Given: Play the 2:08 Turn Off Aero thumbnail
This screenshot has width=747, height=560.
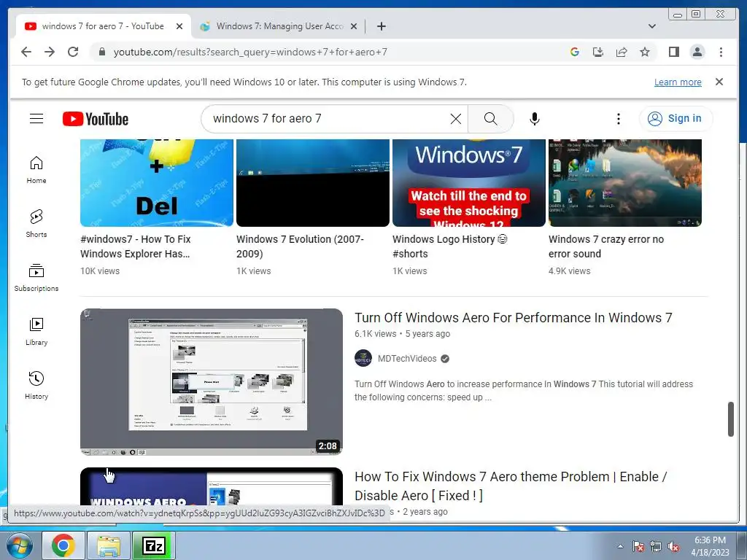Looking at the screenshot, I should click(212, 382).
